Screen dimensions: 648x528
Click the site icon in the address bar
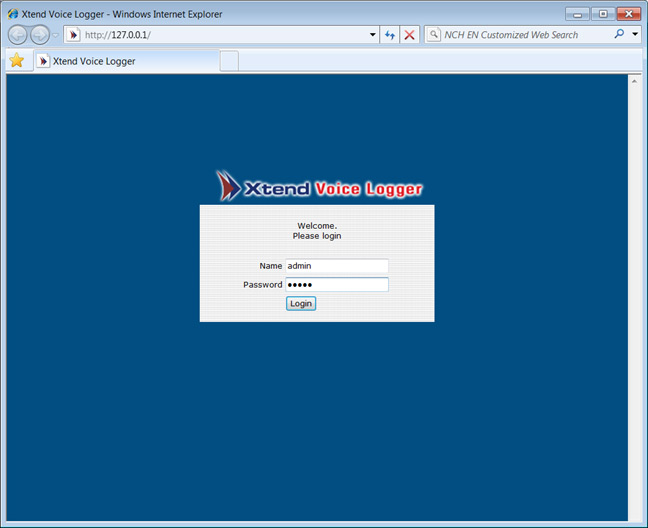pyautogui.click(x=73, y=35)
